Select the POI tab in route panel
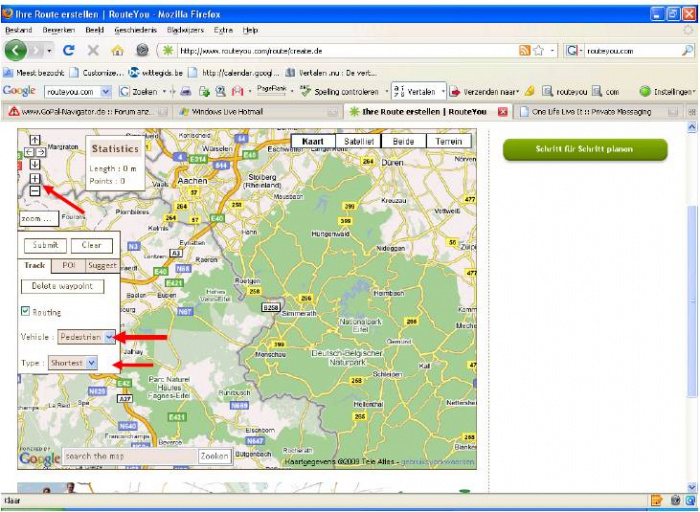 [x=68, y=265]
